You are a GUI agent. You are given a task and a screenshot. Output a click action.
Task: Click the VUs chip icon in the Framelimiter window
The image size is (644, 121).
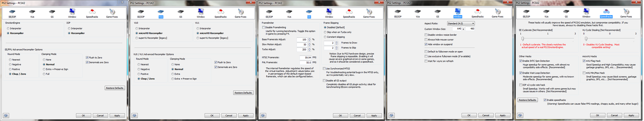coord(289,12)
